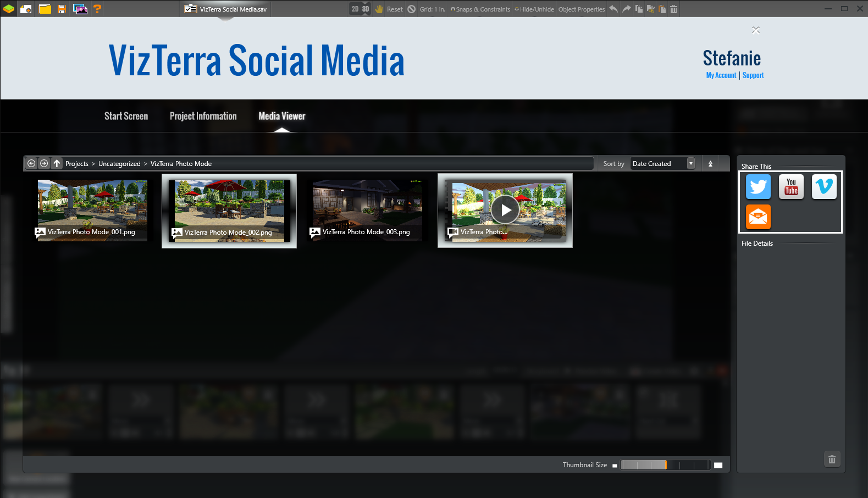Open the Start Screen tab
This screenshot has width=868, height=498.
click(126, 116)
